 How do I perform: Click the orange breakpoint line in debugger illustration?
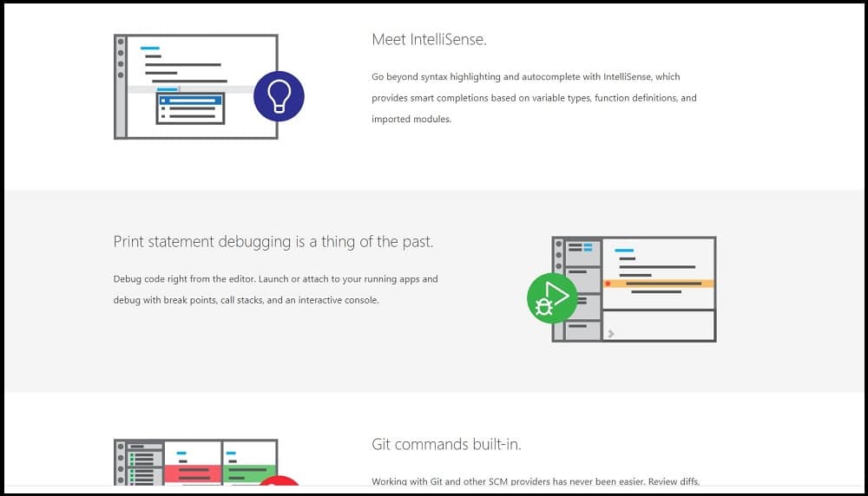point(659,284)
